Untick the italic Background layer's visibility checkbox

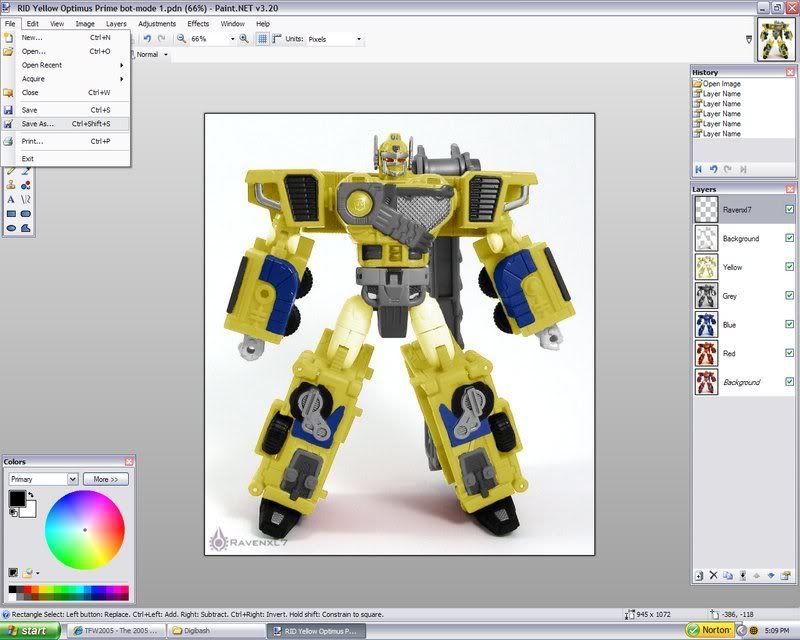click(x=789, y=381)
